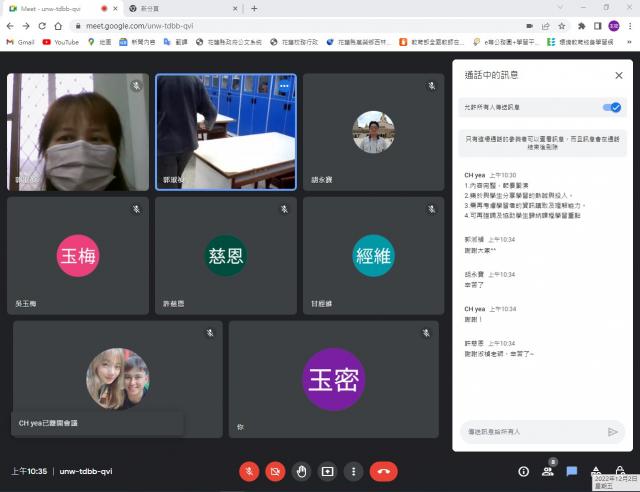Show the participants list panel
Image resolution: width=640 pixels, height=492 pixels.
pyautogui.click(x=548, y=471)
